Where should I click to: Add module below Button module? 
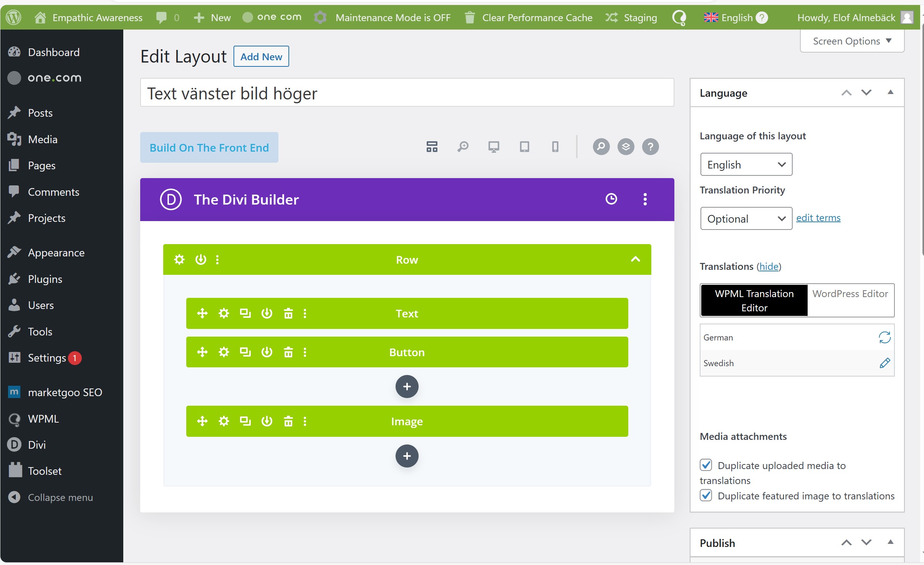click(407, 386)
